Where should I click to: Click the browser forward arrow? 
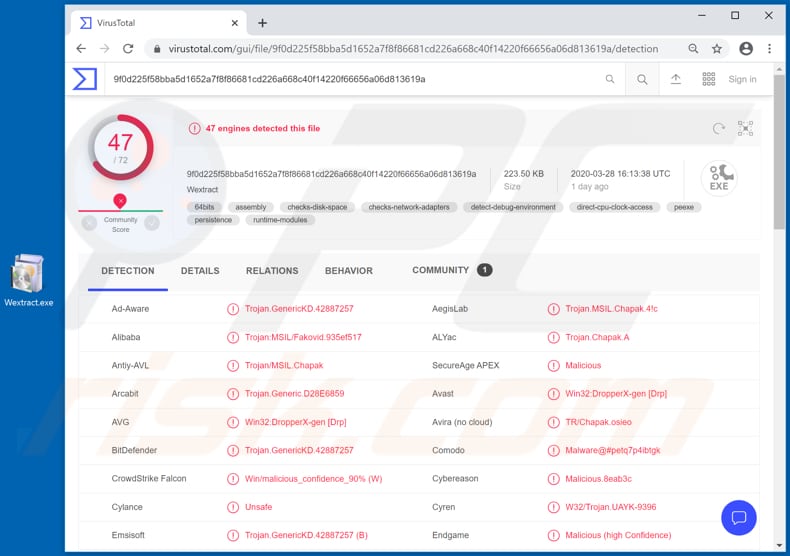pos(105,49)
